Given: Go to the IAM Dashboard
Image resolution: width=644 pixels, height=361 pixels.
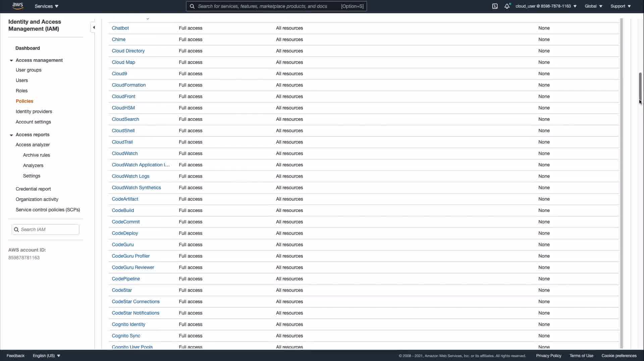Looking at the screenshot, I should [28, 48].
